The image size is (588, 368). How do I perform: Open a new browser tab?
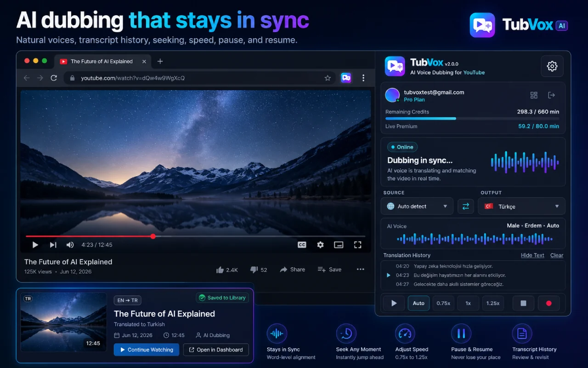(x=160, y=61)
